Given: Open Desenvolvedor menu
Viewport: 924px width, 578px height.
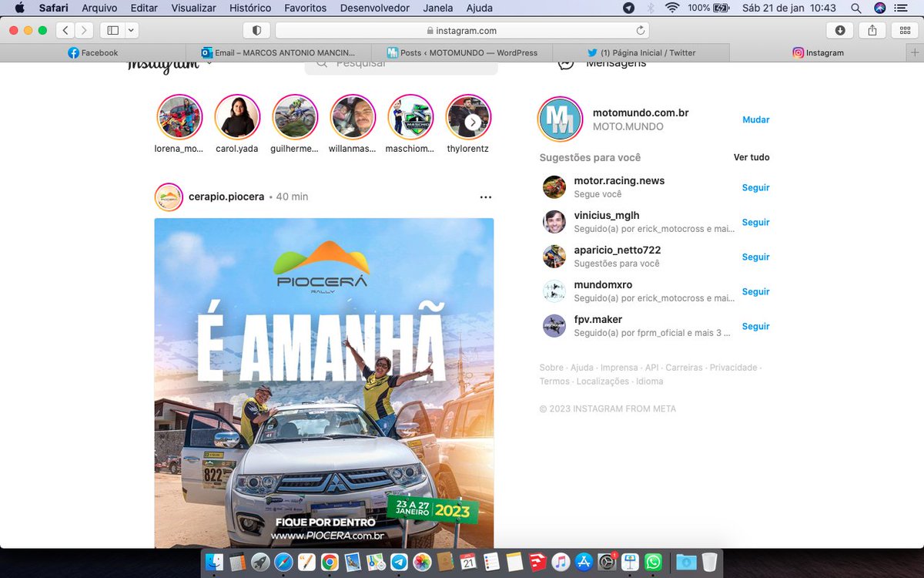Looking at the screenshot, I should [x=375, y=8].
